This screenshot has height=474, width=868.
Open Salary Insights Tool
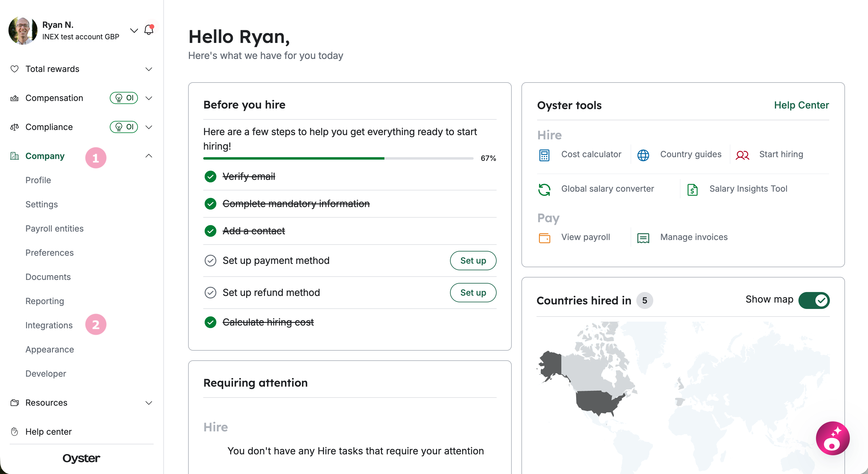click(748, 189)
